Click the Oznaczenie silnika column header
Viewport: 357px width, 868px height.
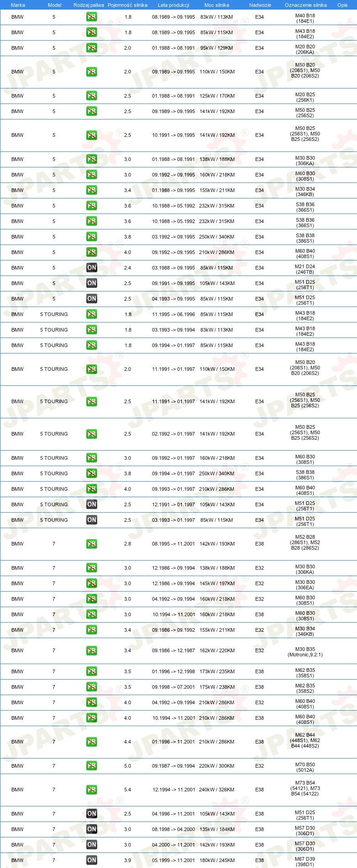coord(305,5)
